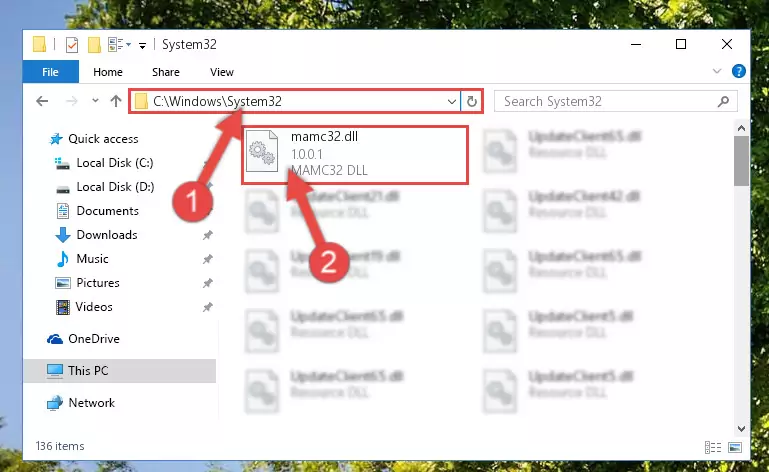Click the mamc32.dll gear file icon
This screenshot has height=472, width=769.
(262, 151)
